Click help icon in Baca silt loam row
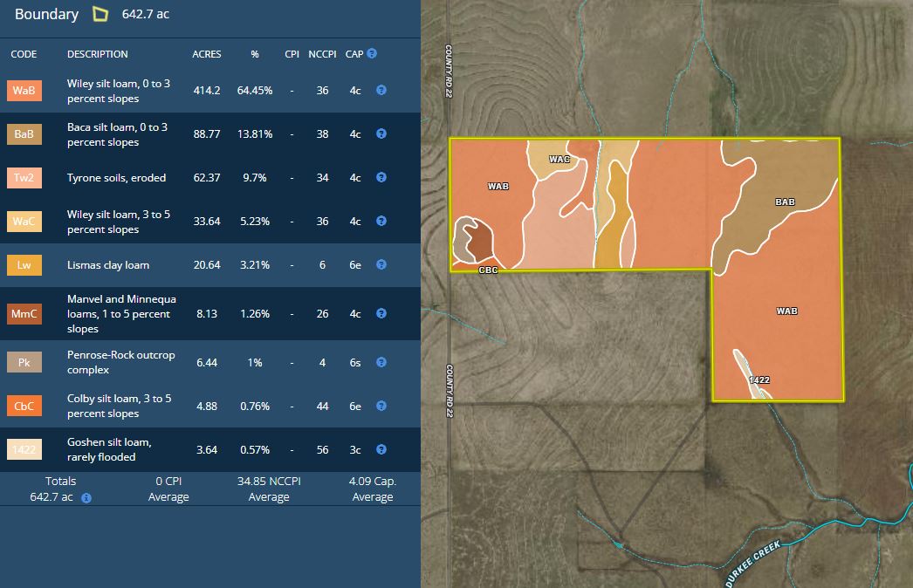This screenshot has width=913, height=588. [381, 133]
